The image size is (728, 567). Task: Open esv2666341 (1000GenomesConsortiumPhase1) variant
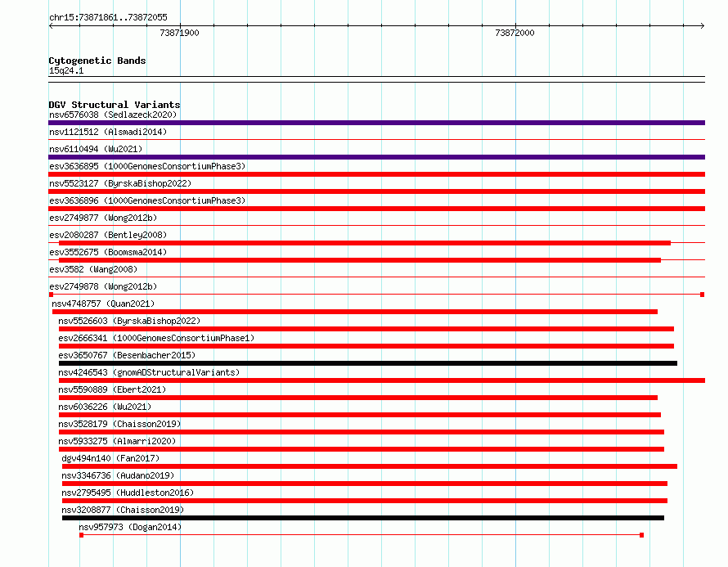[156, 338]
